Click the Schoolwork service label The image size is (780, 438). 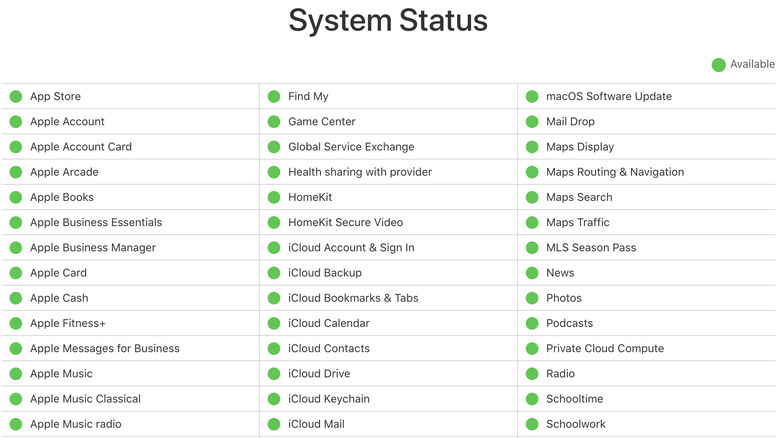click(x=575, y=424)
